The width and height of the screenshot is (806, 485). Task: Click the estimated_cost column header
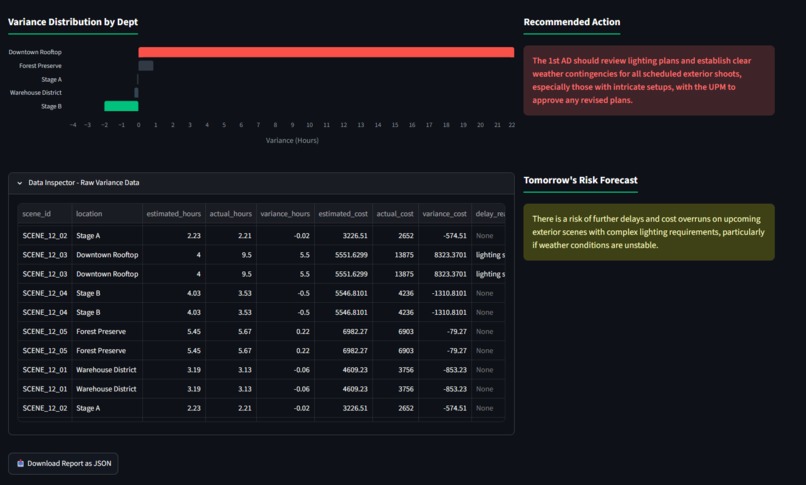[343, 214]
